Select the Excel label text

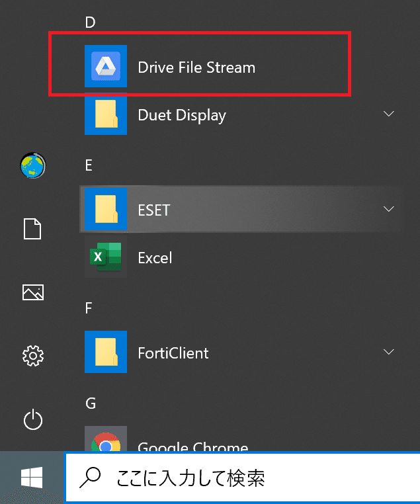[x=155, y=258]
